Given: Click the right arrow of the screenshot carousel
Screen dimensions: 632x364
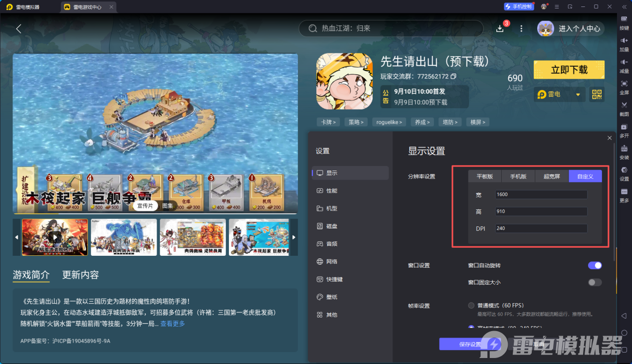Looking at the screenshot, I should [x=294, y=237].
